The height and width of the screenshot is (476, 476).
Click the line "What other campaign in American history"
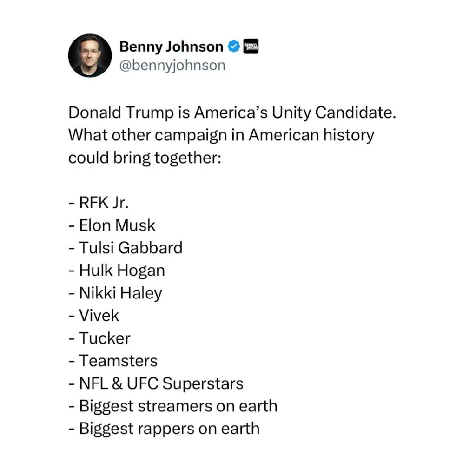click(221, 135)
